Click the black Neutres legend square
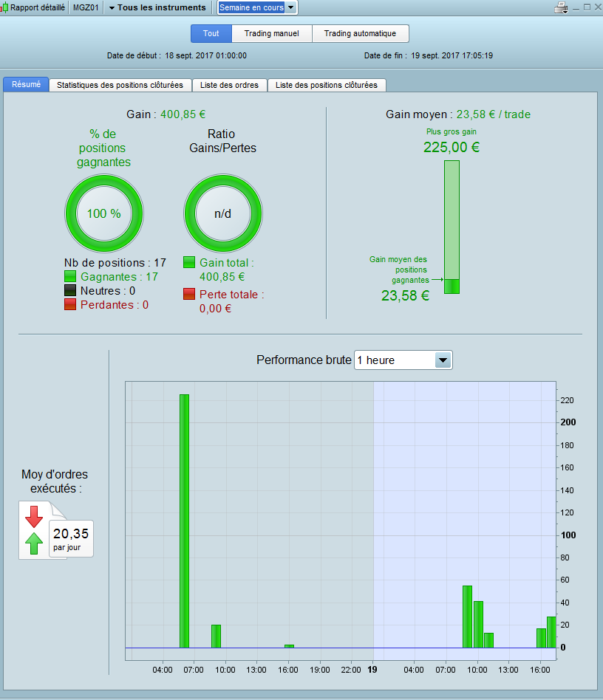This screenshot has height=700, width=603. click(70, 291)
